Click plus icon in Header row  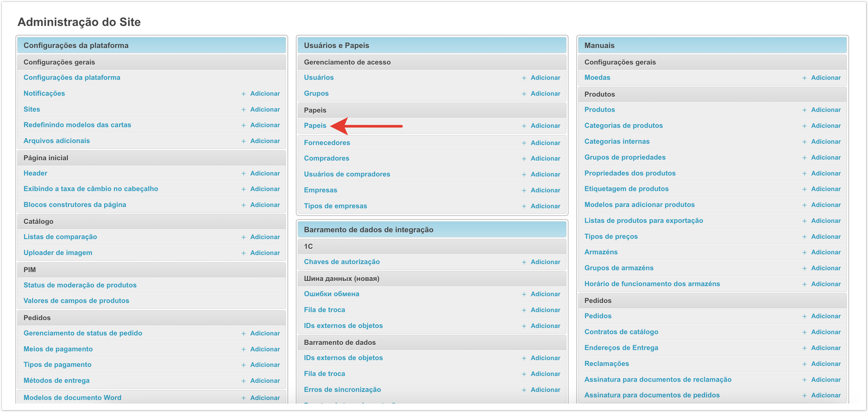coord(243,174)
